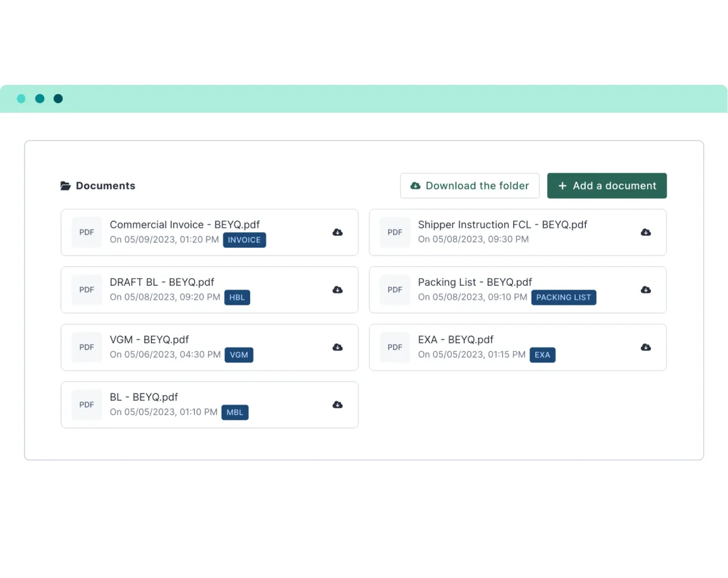The height and width of the screenshot is (578, 728).
Task: Click cloud download icon for Packing List
Action: [x=646, y=290]
